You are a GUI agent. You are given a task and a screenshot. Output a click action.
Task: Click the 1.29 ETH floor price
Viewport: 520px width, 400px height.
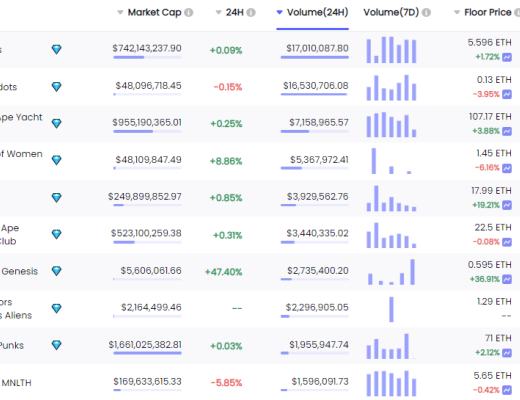click(494, 302)
